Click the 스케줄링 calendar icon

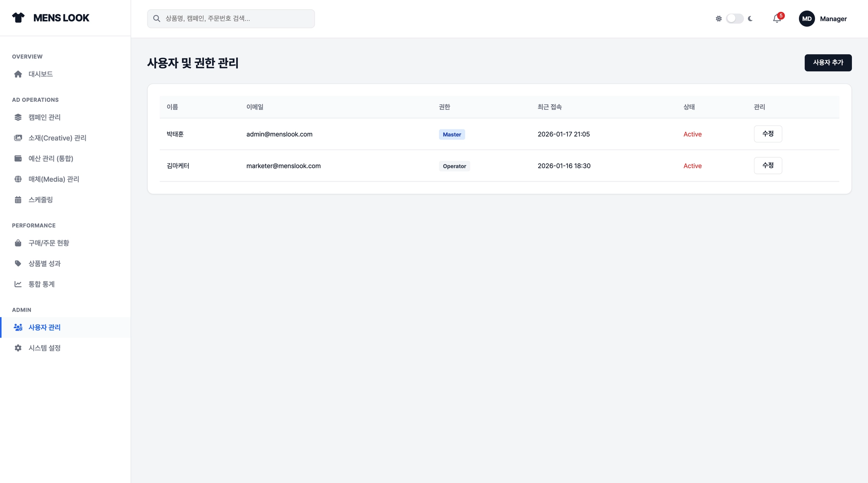[x=18, y=200]
